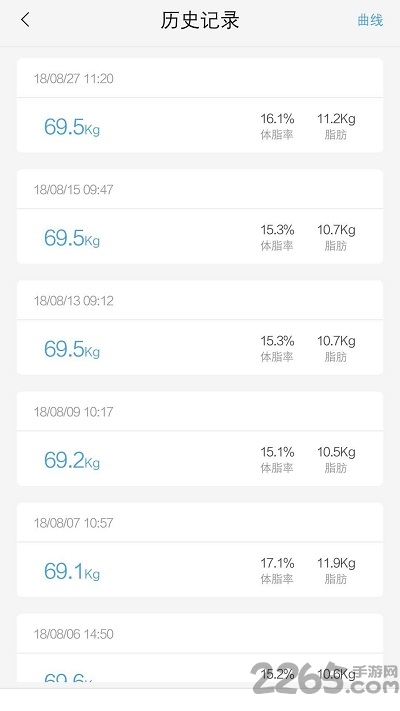Tap 69.5Kg weight in 08/27 record
Viewport: 400px width, 711px height.
(72, 127)
